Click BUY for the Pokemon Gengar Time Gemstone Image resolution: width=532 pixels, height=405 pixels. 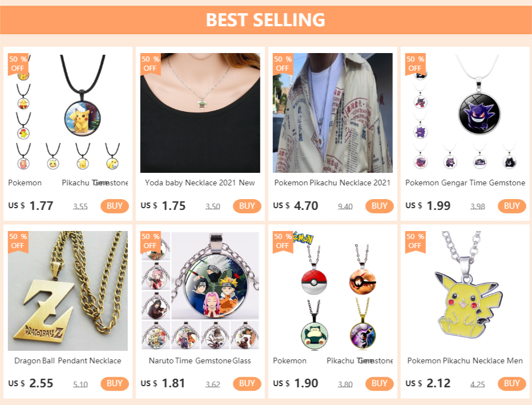511,206
